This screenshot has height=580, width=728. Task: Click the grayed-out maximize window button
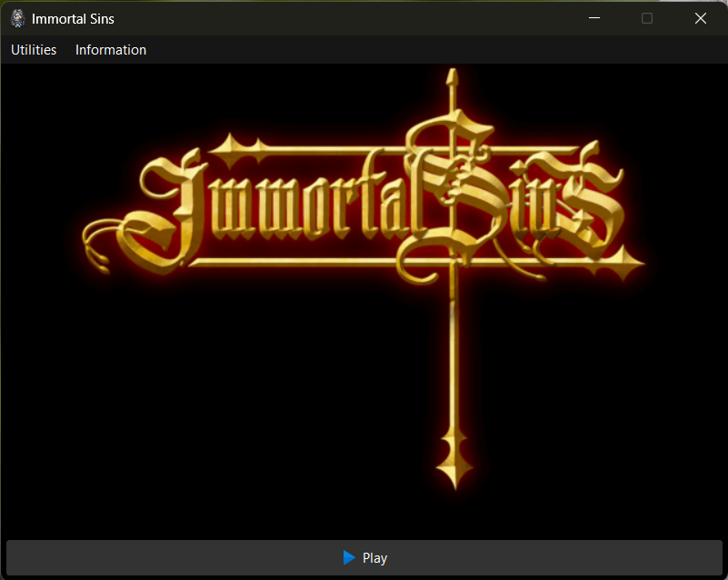[647, 18]
